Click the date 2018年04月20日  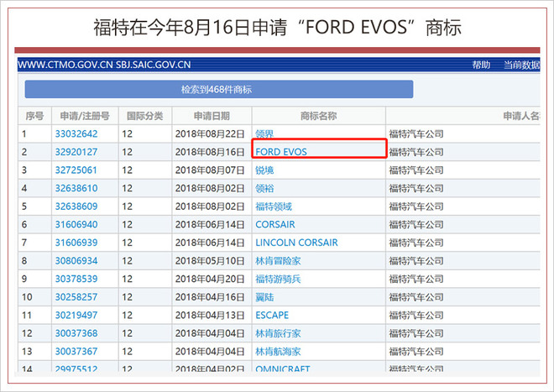click(210, 279)
